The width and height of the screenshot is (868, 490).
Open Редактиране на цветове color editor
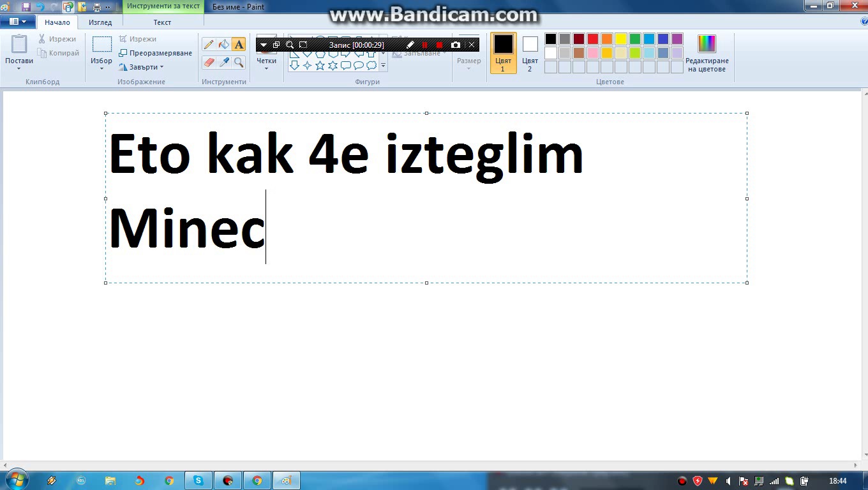[x=707, y=53]
